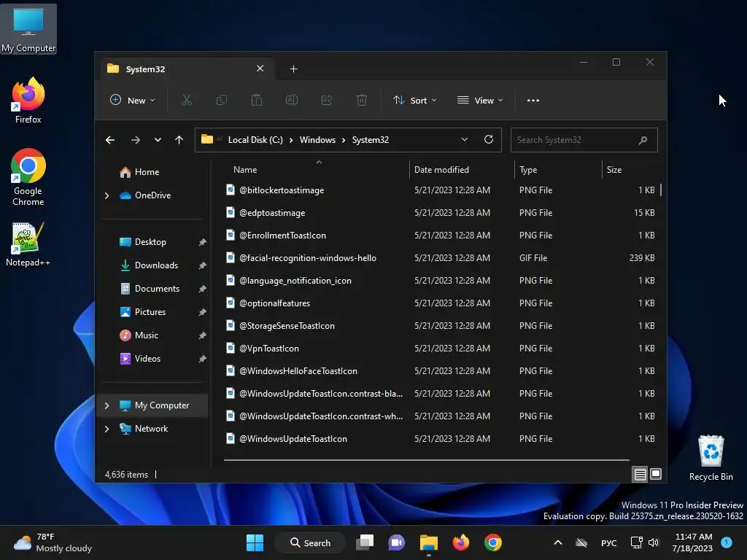
Task: Click the Share icon in toolbar
Action: click(x=327, y=100)
